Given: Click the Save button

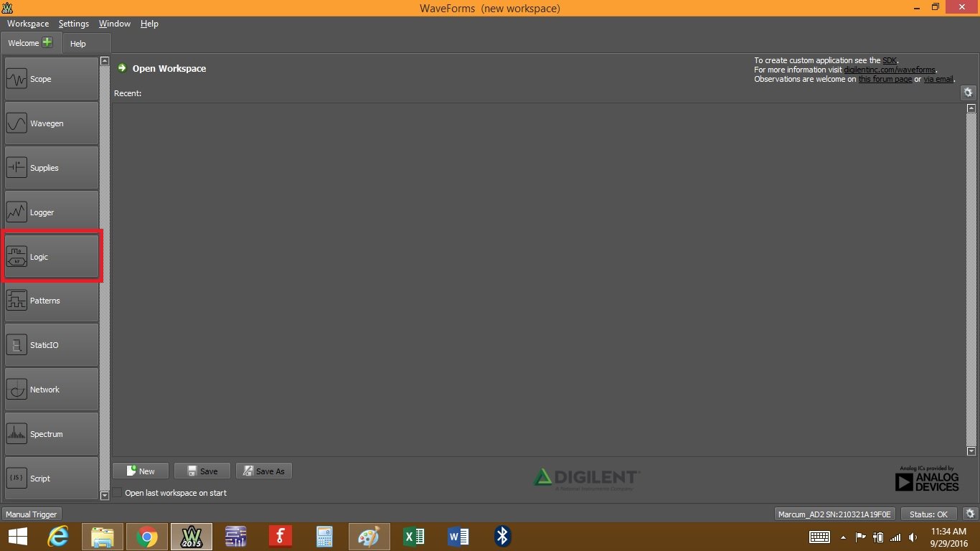Looking at the screenshot, I should (x=202, y=471).
